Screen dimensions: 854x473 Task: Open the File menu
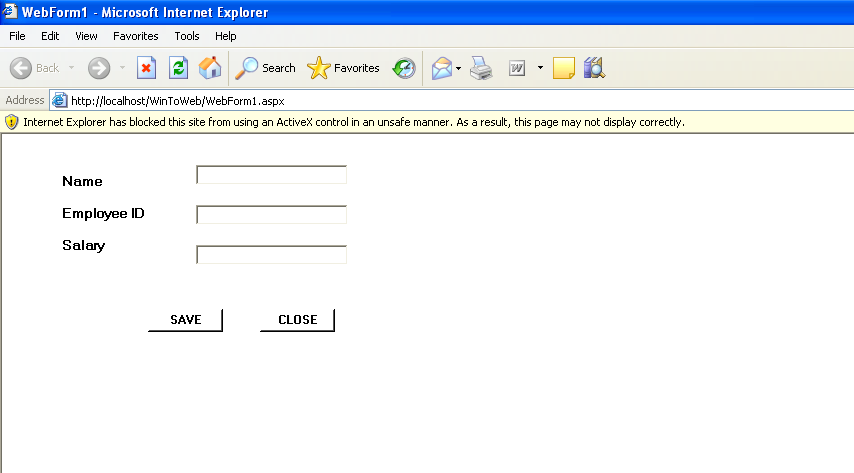[17, 36]
